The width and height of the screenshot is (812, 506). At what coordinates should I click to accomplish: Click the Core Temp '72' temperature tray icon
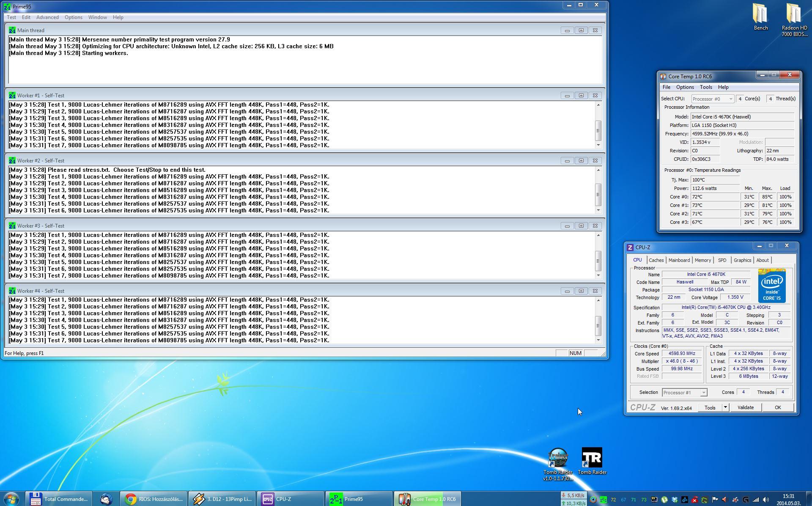coord(613,500)
